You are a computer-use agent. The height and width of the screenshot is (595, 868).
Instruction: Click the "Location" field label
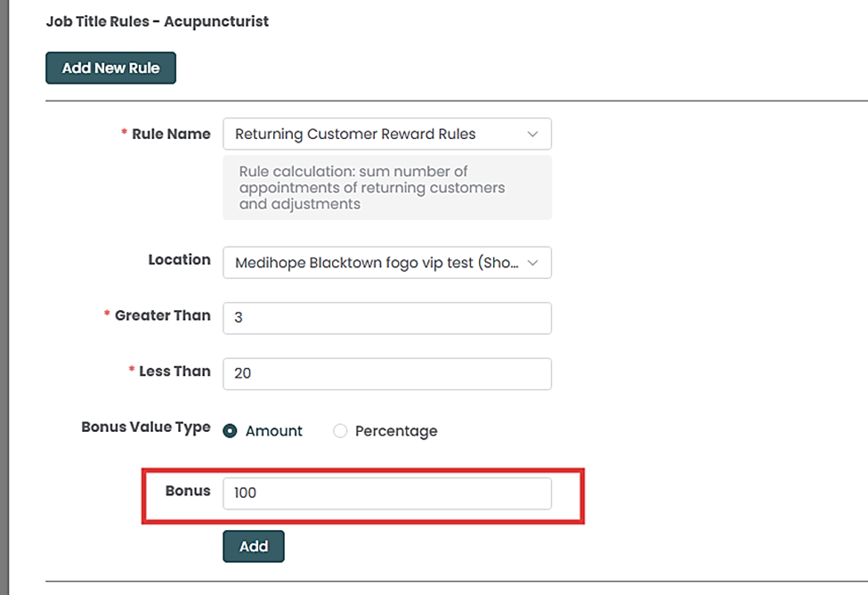[x=179, y=260]
